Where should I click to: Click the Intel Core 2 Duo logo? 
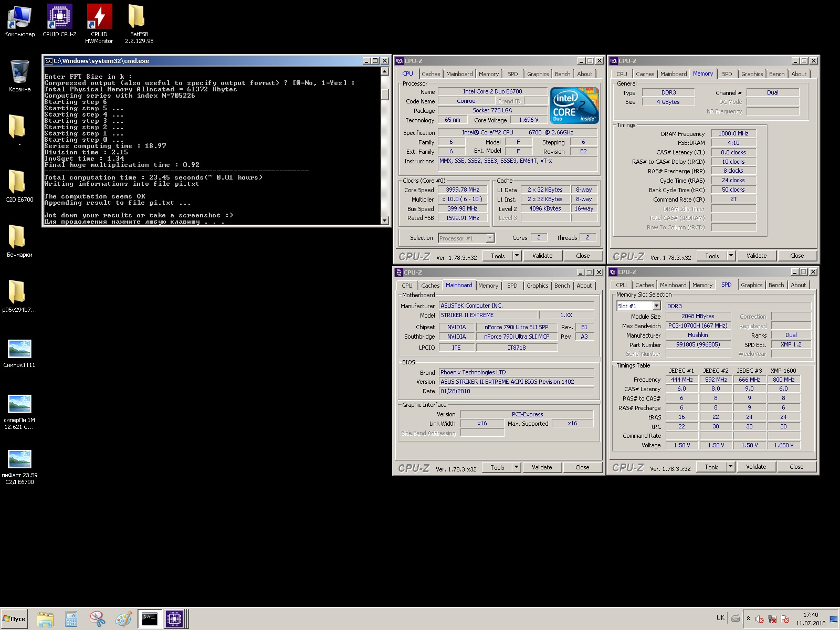coord(574,106)
